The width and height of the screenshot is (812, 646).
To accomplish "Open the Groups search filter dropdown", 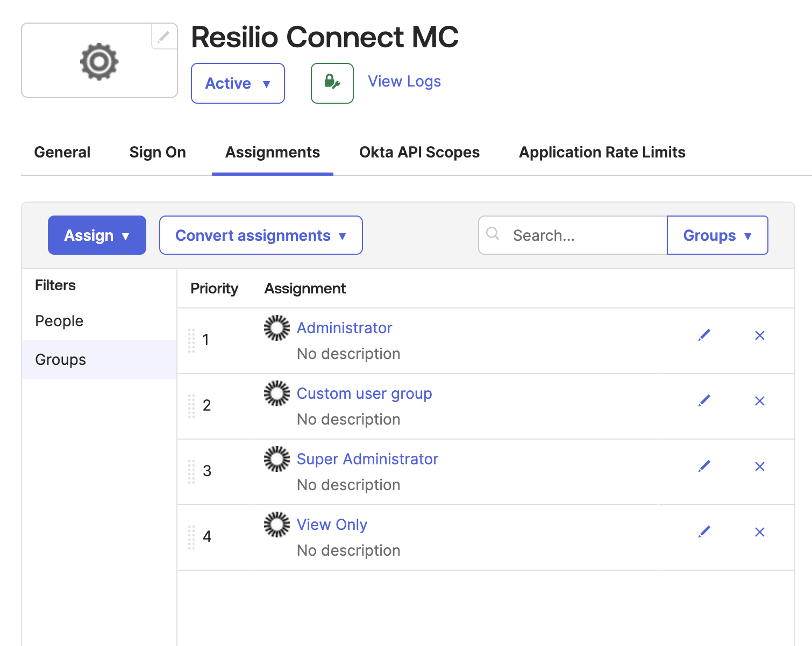I will point(717,235).
